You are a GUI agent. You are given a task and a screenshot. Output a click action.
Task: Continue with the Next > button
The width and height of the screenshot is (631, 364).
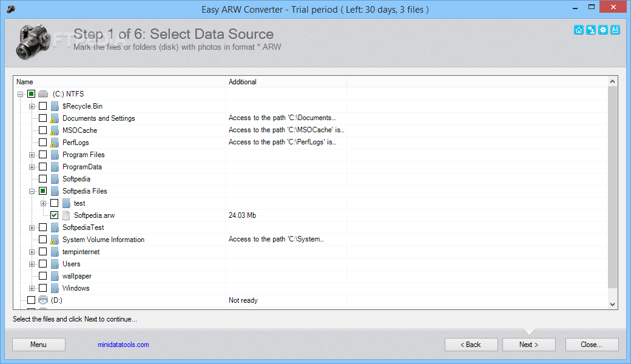coord(529,345)
